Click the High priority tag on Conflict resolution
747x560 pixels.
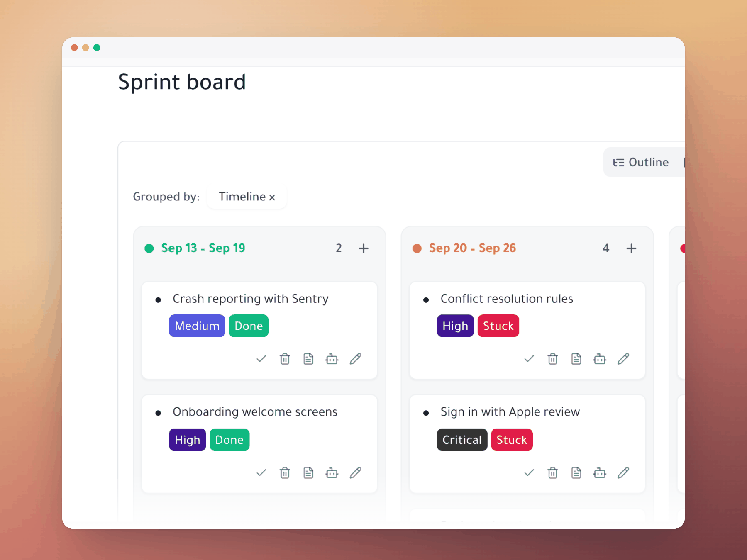click(455, 326)
